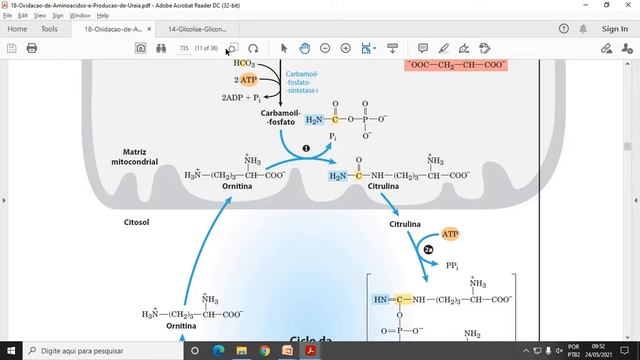Click the '(11 of 36)' page count

pos(206,48)
